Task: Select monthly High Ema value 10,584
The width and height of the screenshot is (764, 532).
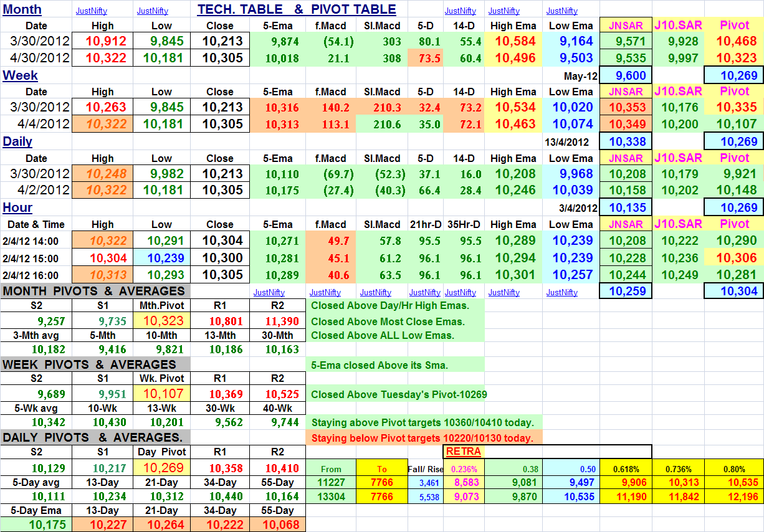Action: pos(515,42)
